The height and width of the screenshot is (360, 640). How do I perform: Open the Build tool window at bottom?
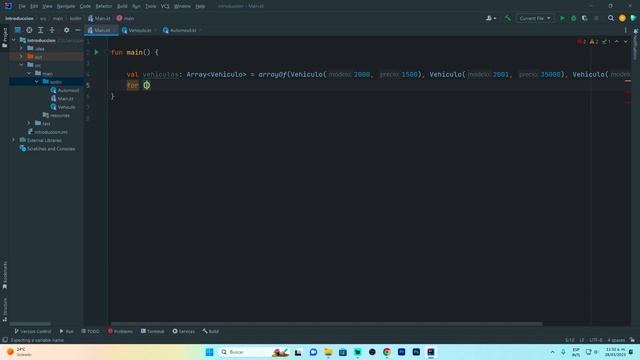(x=211, y=331)
